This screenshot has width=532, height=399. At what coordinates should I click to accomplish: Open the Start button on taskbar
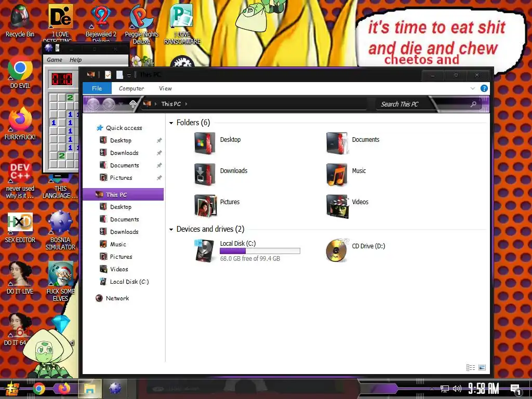click(12, 389)
